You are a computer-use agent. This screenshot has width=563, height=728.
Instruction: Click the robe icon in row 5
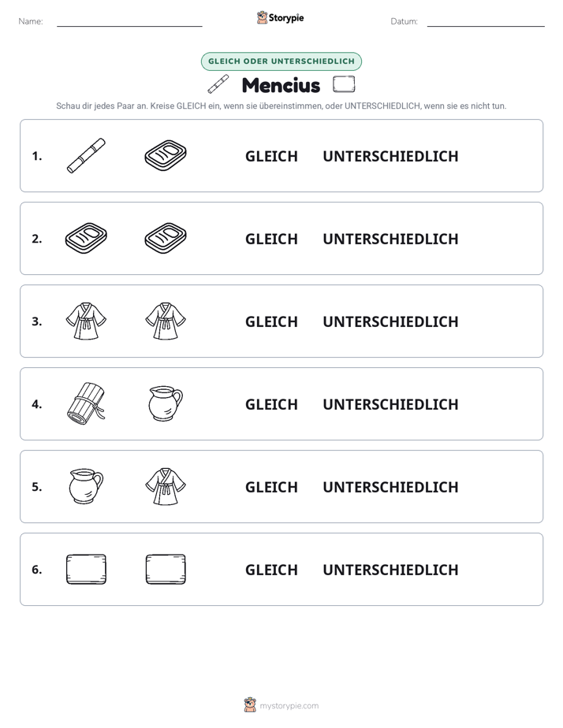[x=166, y=487]
